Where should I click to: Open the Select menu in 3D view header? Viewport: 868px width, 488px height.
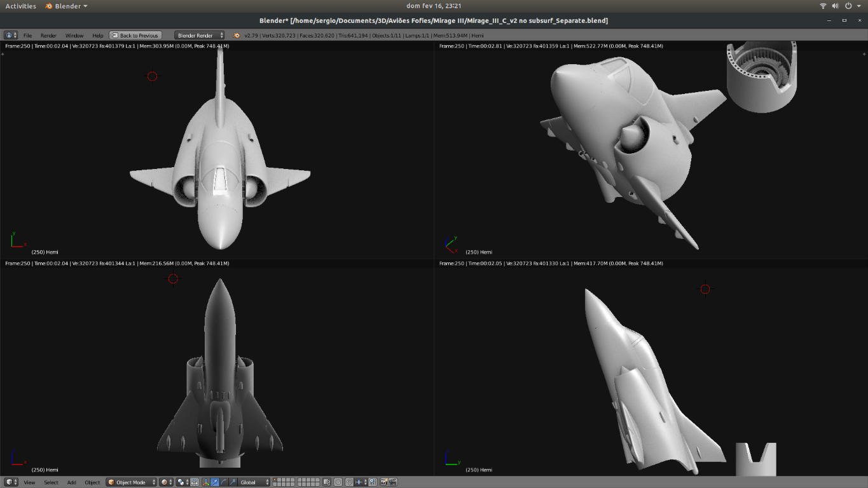point(51,482)
